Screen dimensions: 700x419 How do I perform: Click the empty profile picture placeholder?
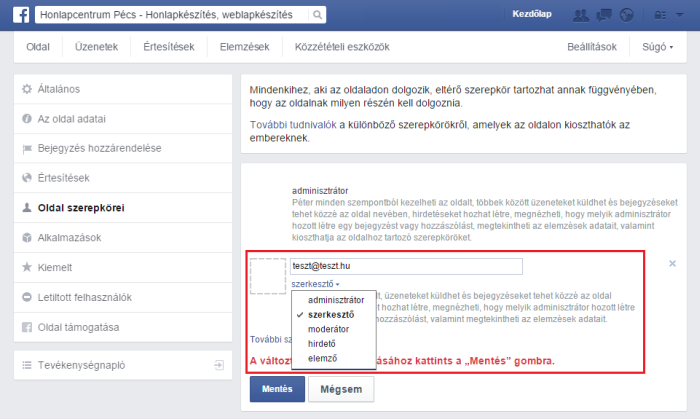(x=268, y=276)
